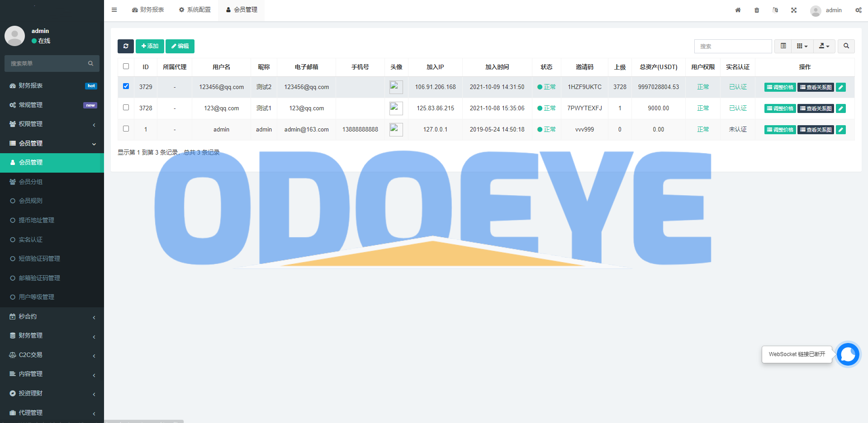This screenshot has height=423, width=868.
Task: Click 调整价格 for user 3729
Action: 780,87
